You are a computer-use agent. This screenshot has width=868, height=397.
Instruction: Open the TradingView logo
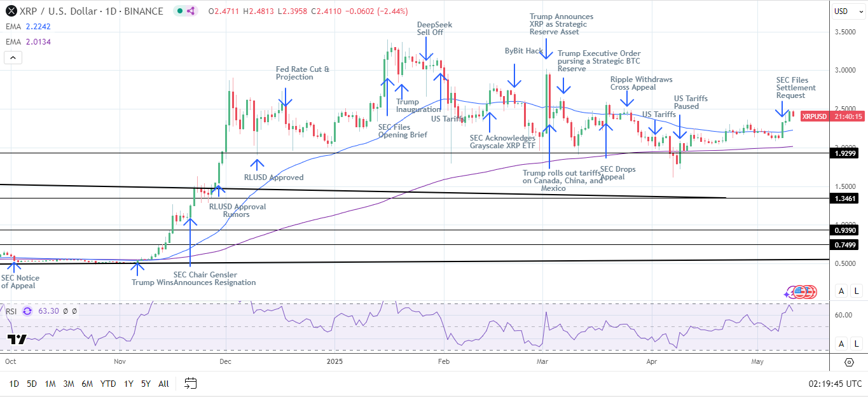(17, 339)
